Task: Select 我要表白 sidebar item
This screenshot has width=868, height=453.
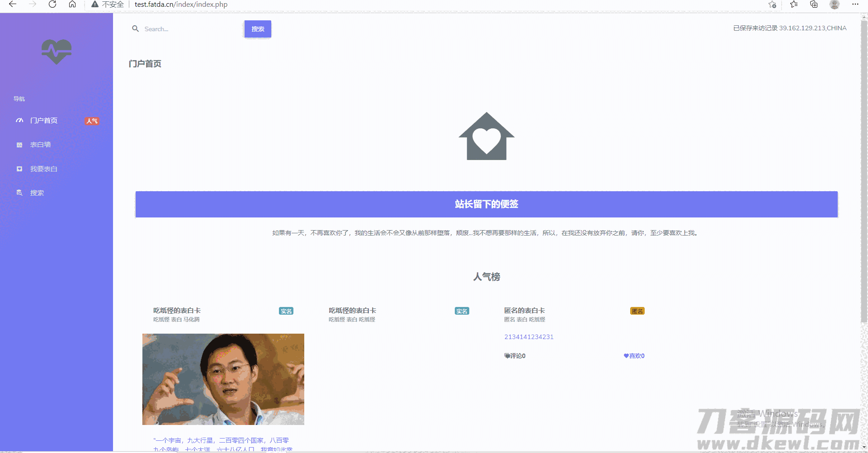Action: click(43, 169)
